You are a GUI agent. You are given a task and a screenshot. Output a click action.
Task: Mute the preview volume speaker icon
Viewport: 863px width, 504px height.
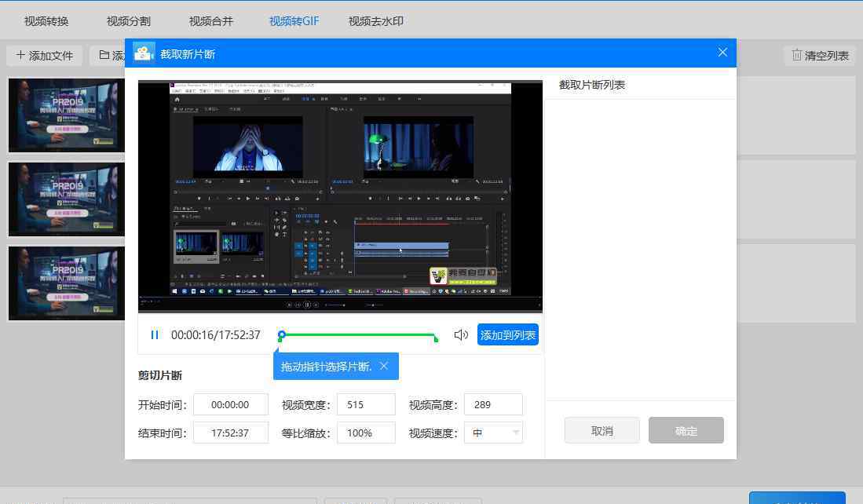[461, 335]
